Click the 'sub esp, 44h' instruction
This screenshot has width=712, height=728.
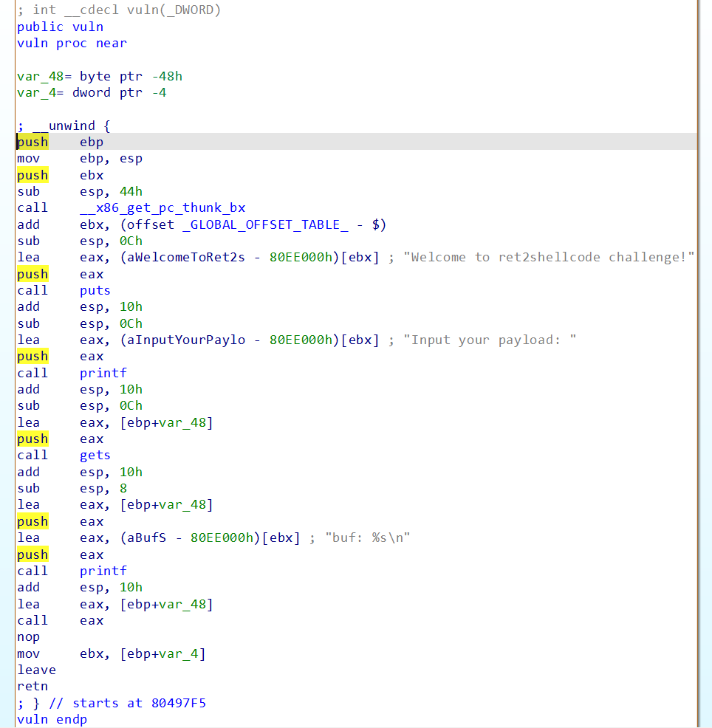pos(80,192)
